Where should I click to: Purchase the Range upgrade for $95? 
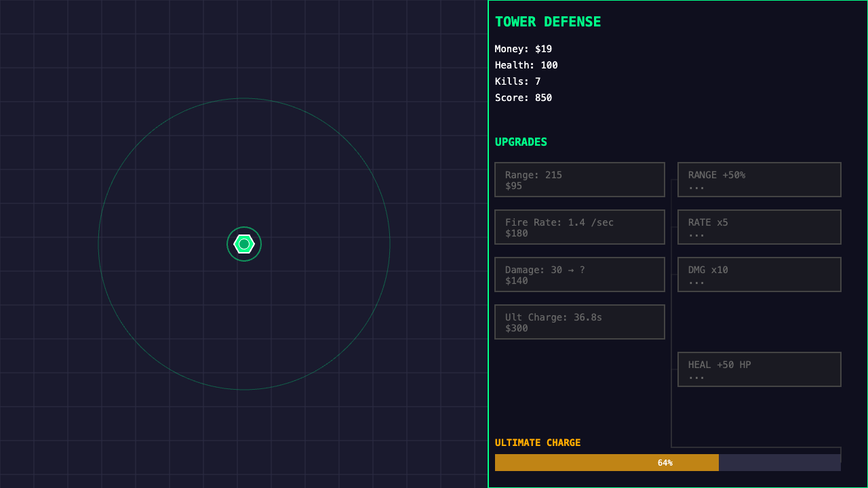pyautogui.click(x=579, y=179)
